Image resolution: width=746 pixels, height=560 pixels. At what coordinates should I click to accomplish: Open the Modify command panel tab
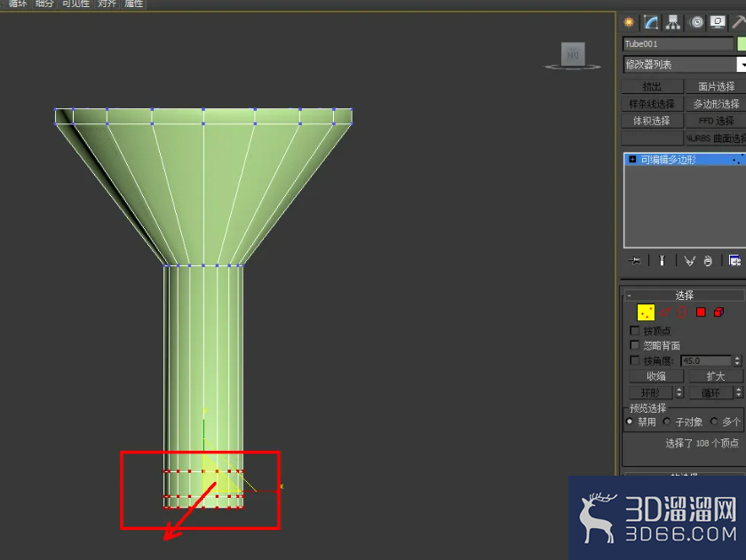point(651,22)
